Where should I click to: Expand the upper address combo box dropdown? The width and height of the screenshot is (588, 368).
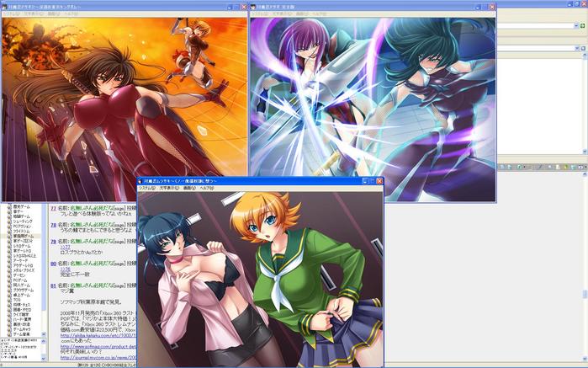576,25
